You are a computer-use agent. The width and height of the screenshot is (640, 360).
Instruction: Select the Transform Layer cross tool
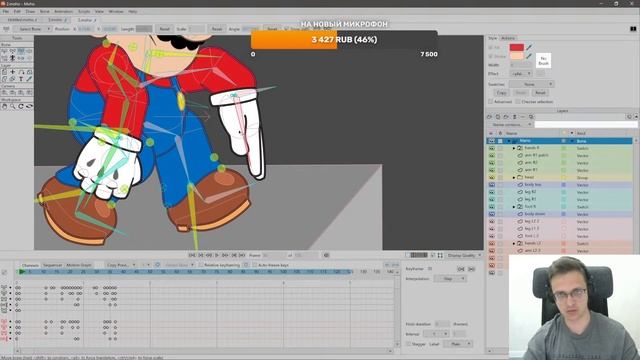(13, 72)
